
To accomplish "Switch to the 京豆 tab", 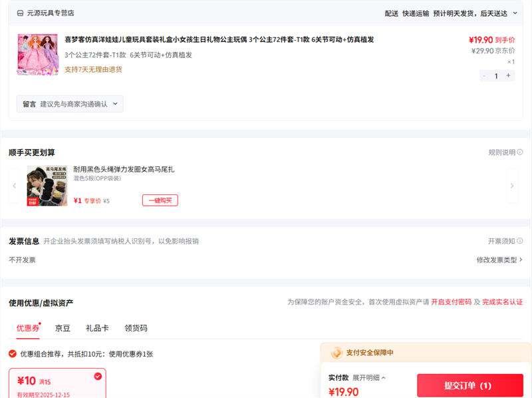I will click(63, 328).
